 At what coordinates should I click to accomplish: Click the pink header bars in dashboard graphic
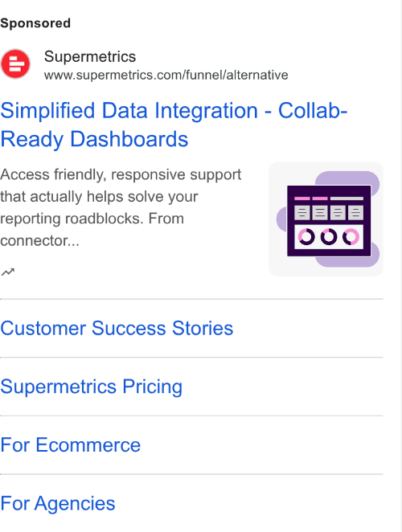(311, 198)
